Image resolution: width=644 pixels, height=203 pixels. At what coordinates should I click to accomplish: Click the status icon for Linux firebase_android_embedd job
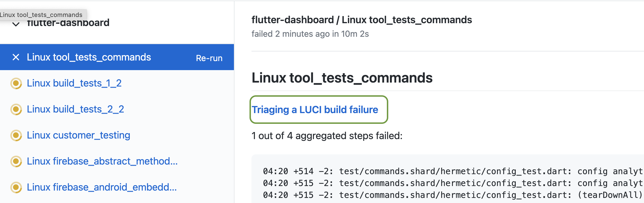pos(16,187)
